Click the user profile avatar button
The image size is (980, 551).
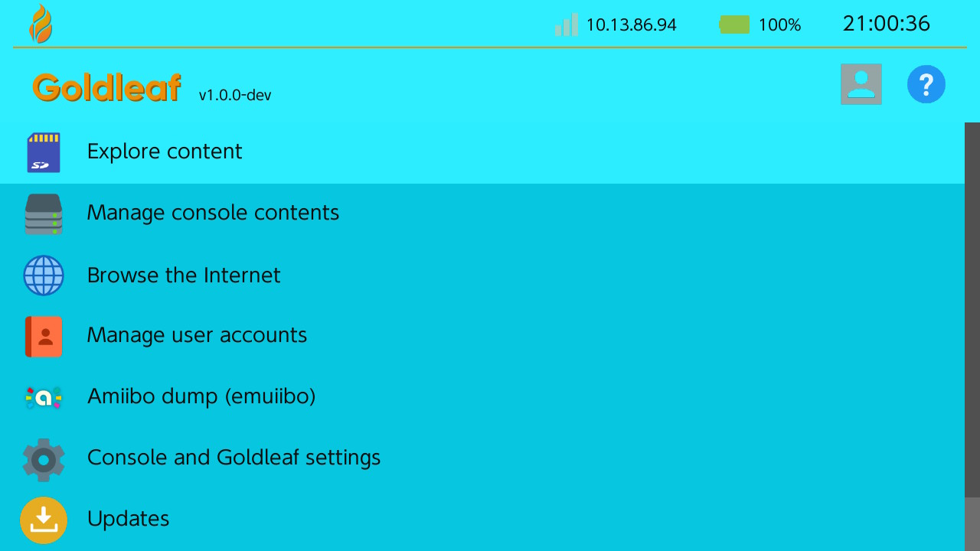point(861,83)
